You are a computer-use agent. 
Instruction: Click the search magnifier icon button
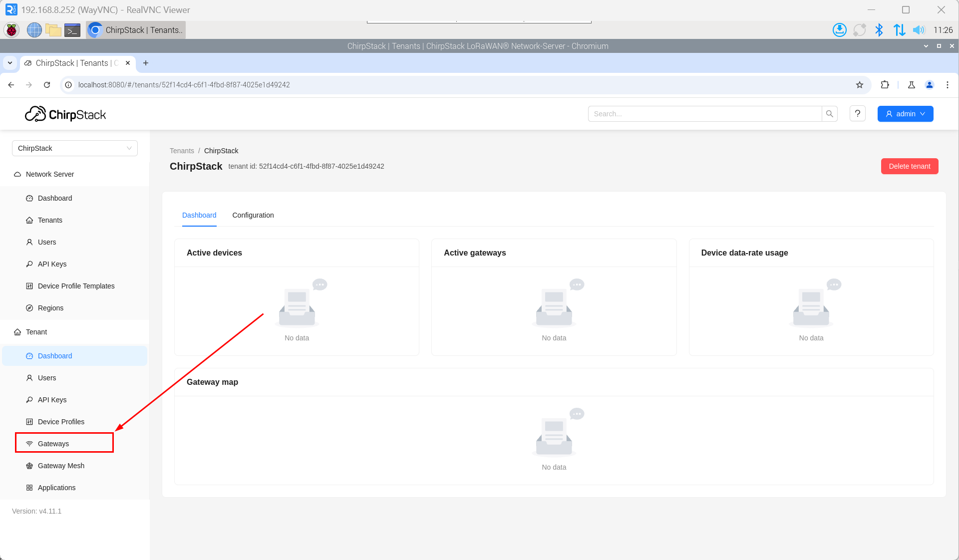pyautogui.click(x=829, y=114)
